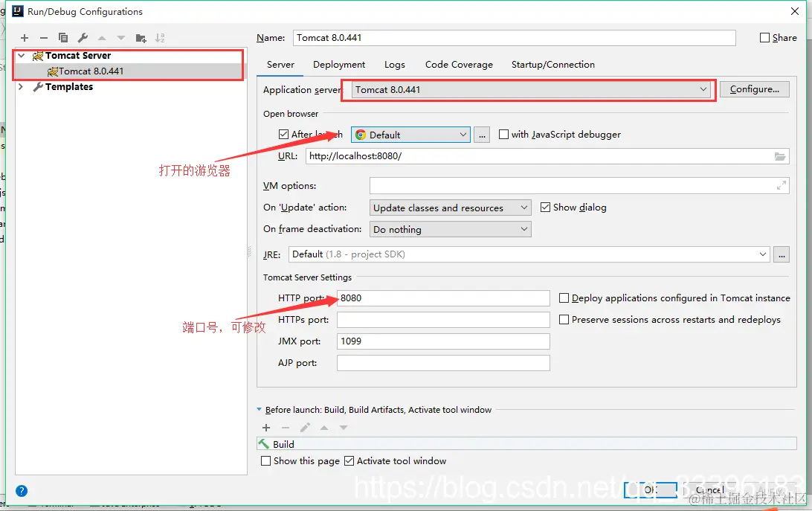Select the Build task row
Screen dimensions: 812x511
coord(526,444)
